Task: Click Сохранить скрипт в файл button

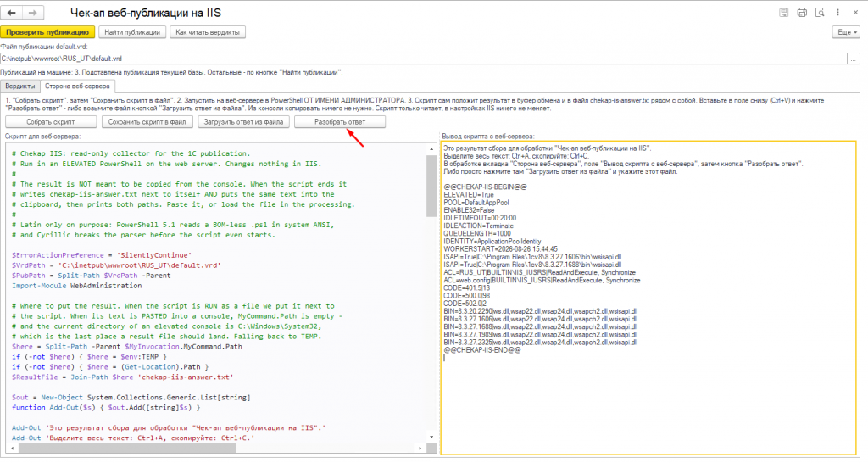Action: (x=147, y=122)
